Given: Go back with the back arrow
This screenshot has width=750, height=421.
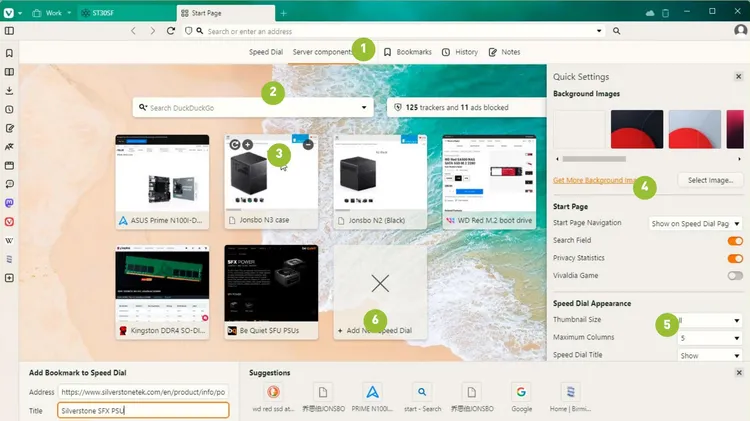Looking at the screenshot, I should point(133,31).
